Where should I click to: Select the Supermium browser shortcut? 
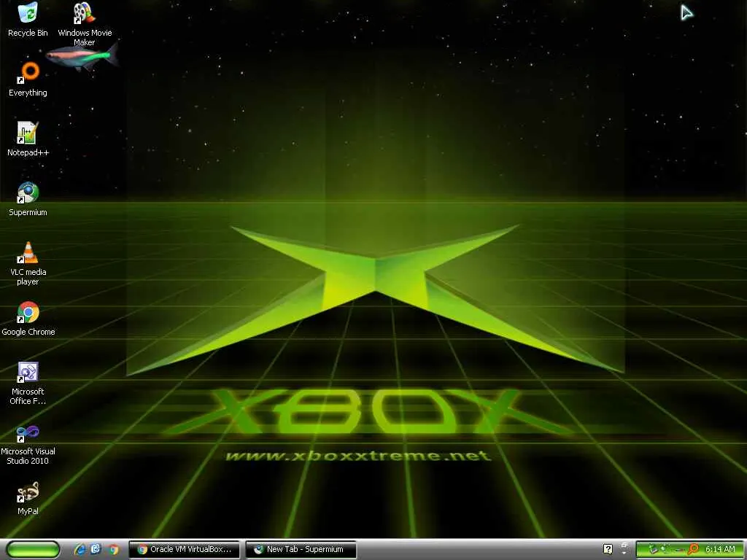pos(28,198)
